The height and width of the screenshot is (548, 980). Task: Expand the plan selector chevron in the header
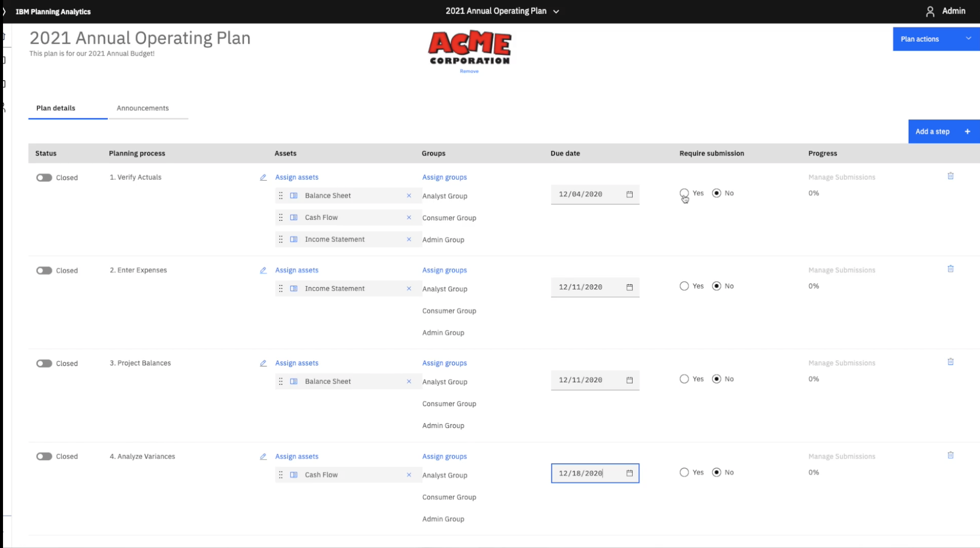(x=555, y=11)
